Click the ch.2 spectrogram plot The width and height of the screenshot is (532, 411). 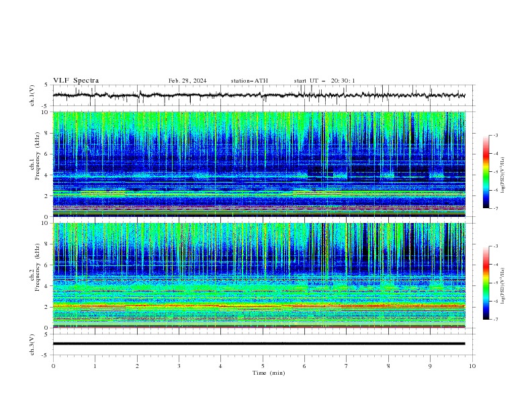[x=259, y=275]
